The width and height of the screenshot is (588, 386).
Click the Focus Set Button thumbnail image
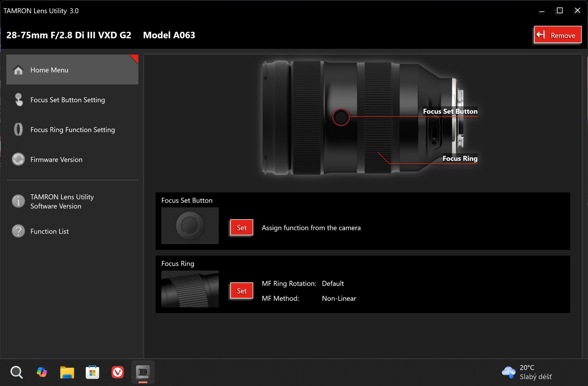[190, 226]
